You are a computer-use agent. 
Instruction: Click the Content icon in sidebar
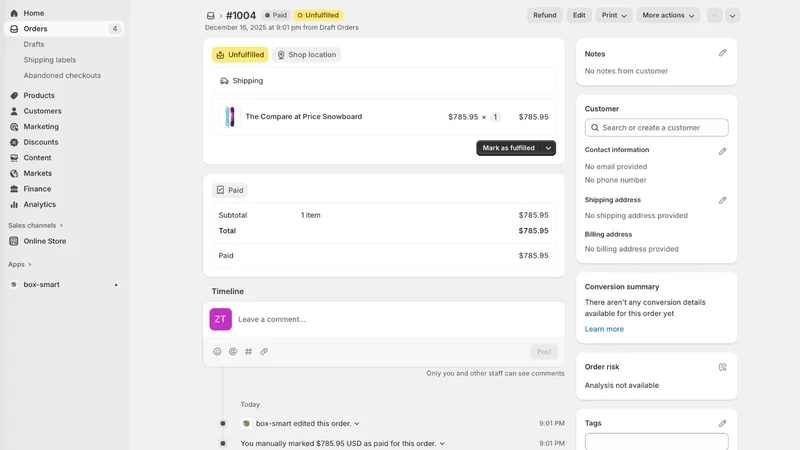pos(14,158)
